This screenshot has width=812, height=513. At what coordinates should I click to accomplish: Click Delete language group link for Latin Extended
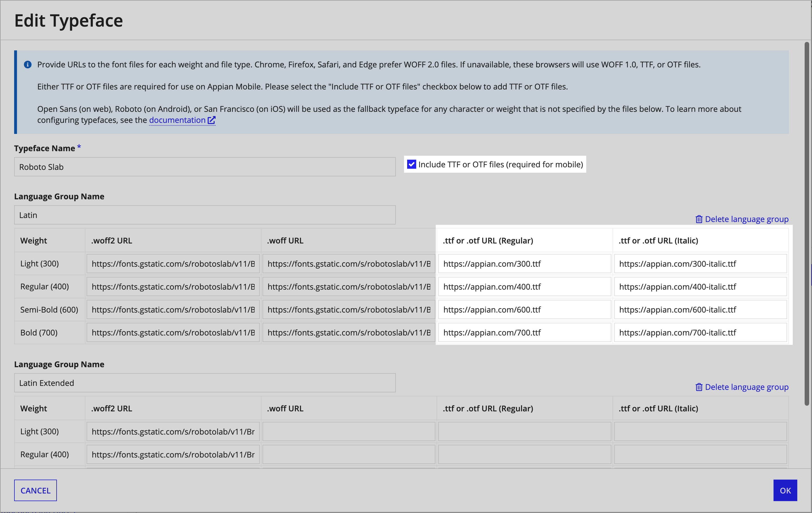(747, 387)
